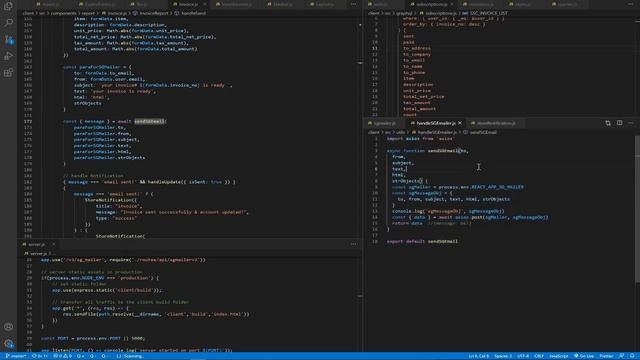Open more actions for server.js editor group
The width and height of the screenshot is (640, 360).
pyautogui.click(x=353, y=244)
